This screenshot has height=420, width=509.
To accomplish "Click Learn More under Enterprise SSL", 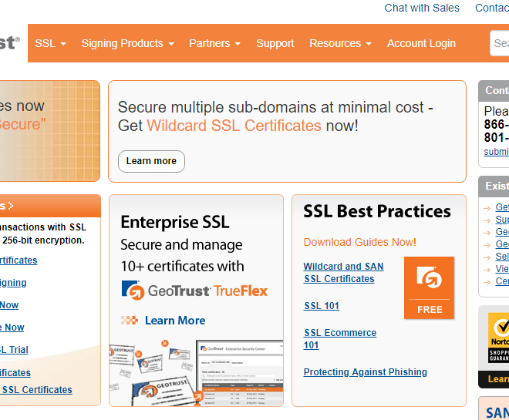I will coord(175,321).
